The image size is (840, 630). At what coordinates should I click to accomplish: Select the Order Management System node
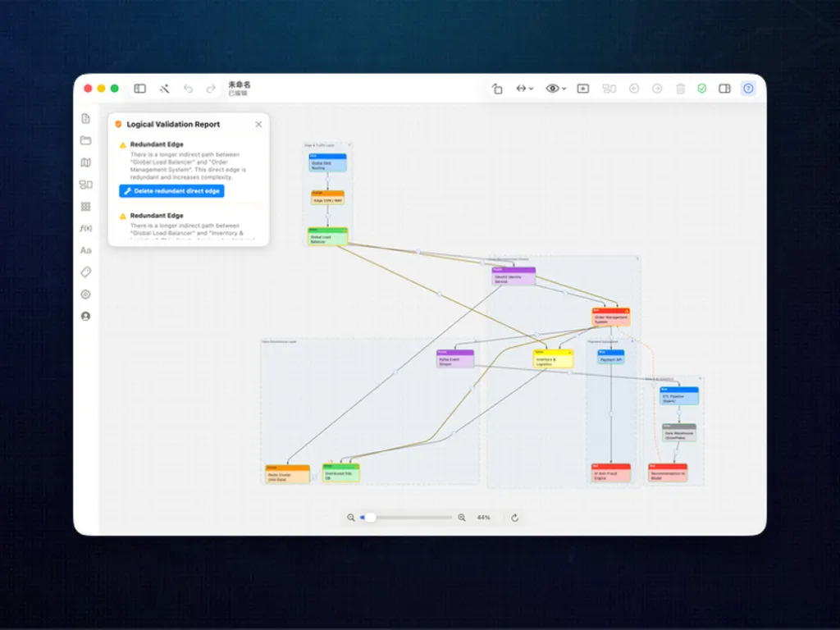point(610,317)
